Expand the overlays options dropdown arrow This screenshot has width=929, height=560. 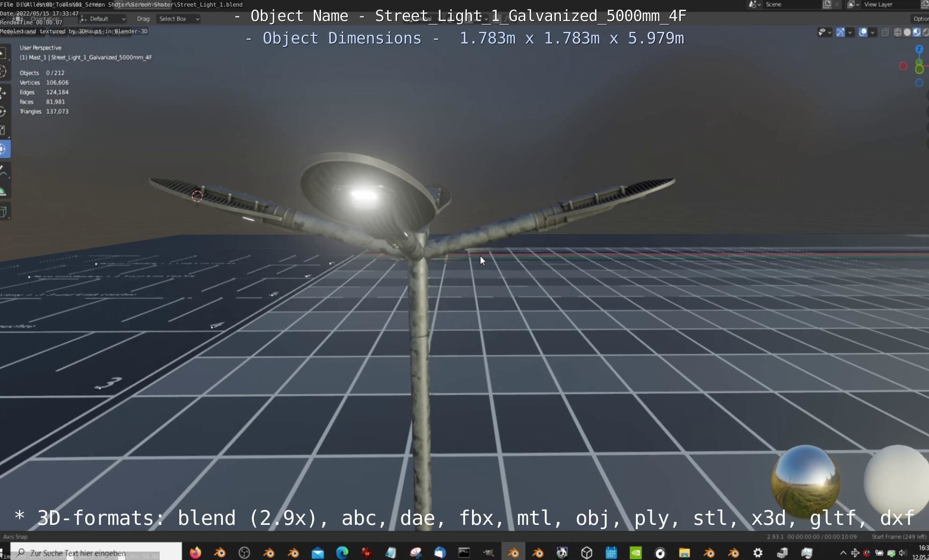tap(872, 32)
